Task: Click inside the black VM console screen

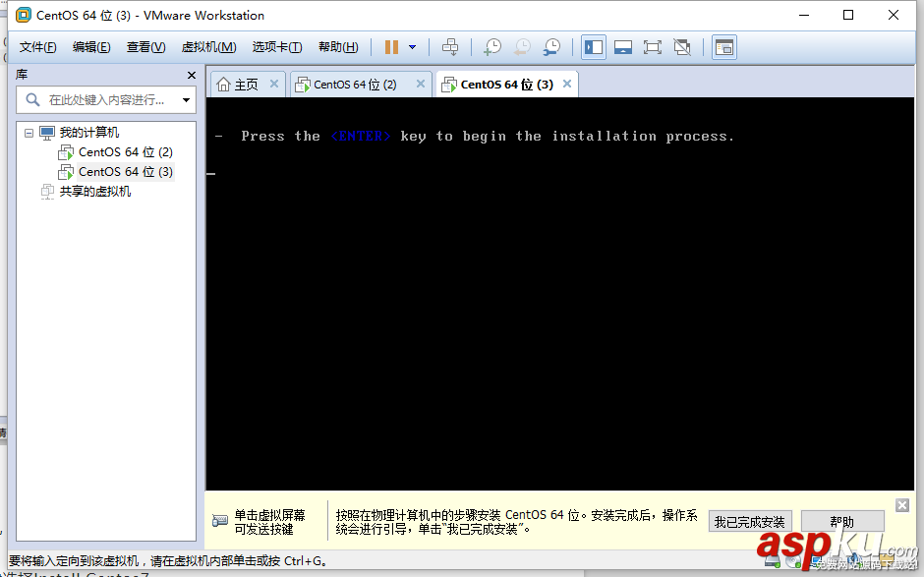Action: tap(560, 294)
